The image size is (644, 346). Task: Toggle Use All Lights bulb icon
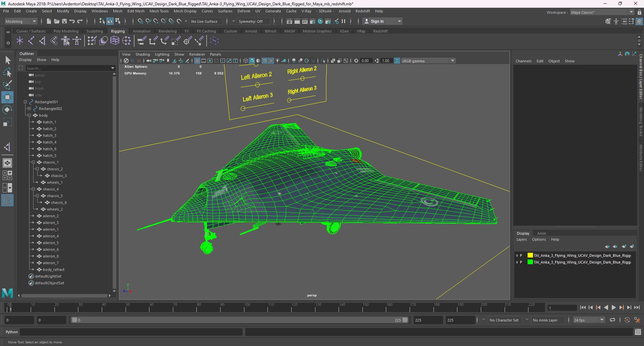click(x=277, y=61)
